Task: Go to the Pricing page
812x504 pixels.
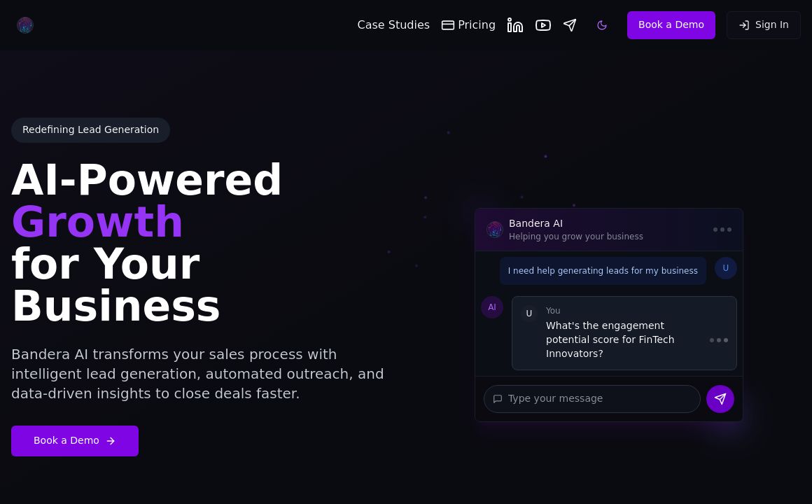Action: coord(468,25)
